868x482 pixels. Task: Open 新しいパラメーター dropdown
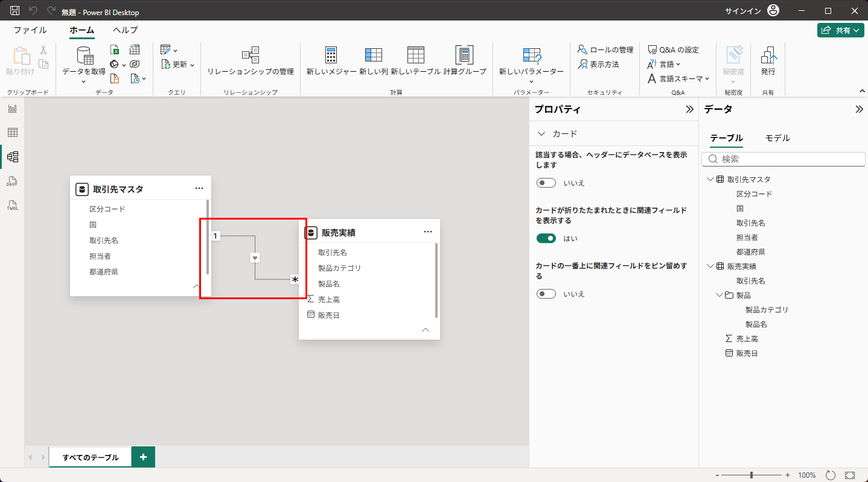coord(531,81)
